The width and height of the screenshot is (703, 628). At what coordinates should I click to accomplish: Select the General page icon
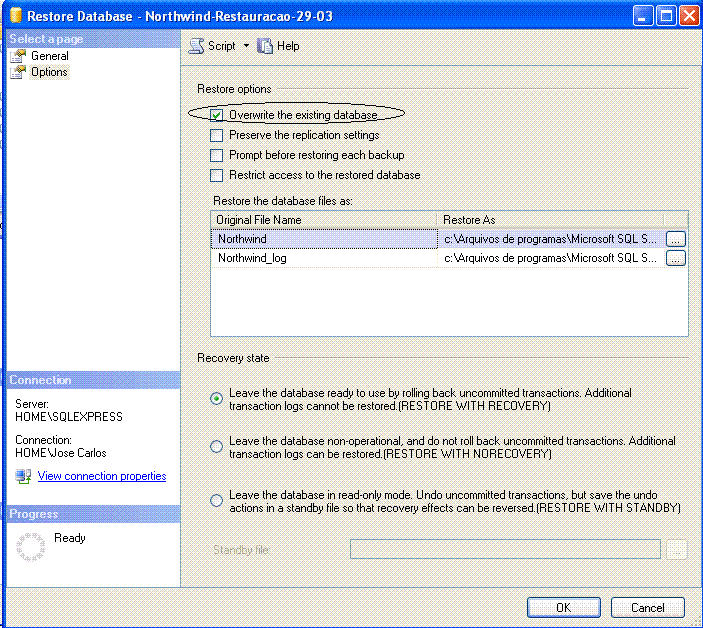[17, 56]
